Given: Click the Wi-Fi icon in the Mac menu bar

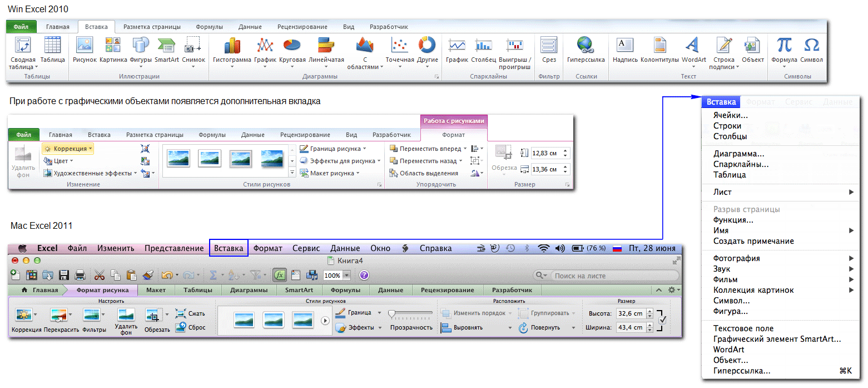Looking at the screenshot, I should 543,248.
